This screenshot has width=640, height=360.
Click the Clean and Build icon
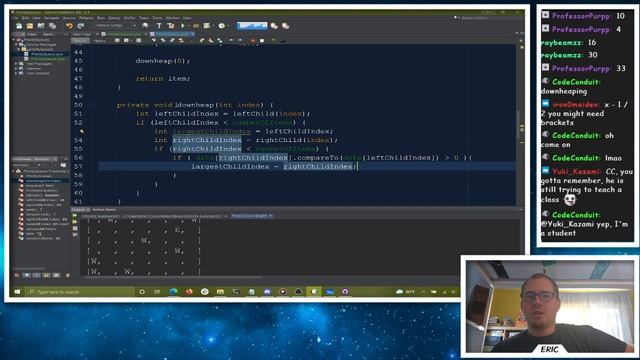pyautogui.click(x=171, y=26)
